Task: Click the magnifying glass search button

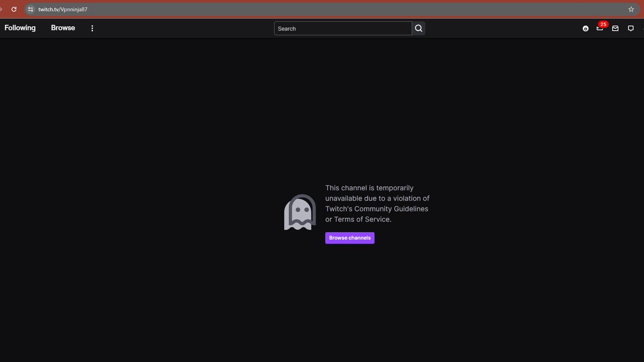Action: point(419,28)
